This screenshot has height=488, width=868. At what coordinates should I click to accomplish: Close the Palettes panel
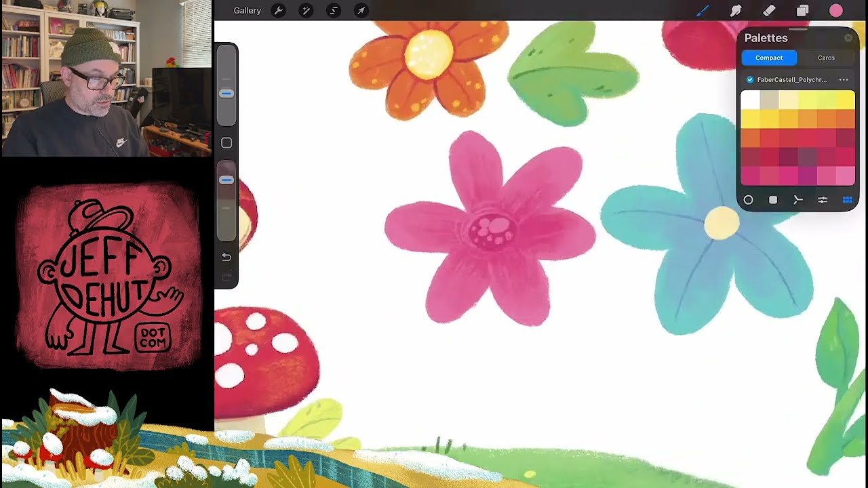[848, 38]
